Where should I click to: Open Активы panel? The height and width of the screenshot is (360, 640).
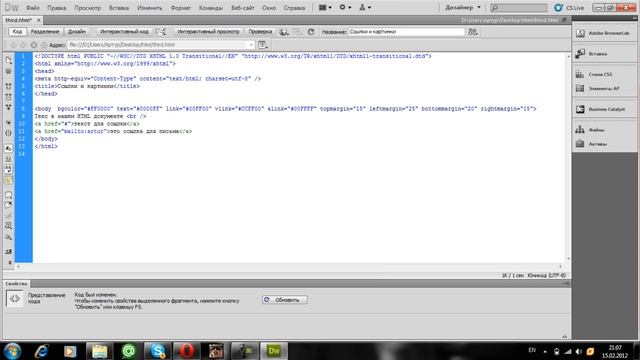pos(604,144)
